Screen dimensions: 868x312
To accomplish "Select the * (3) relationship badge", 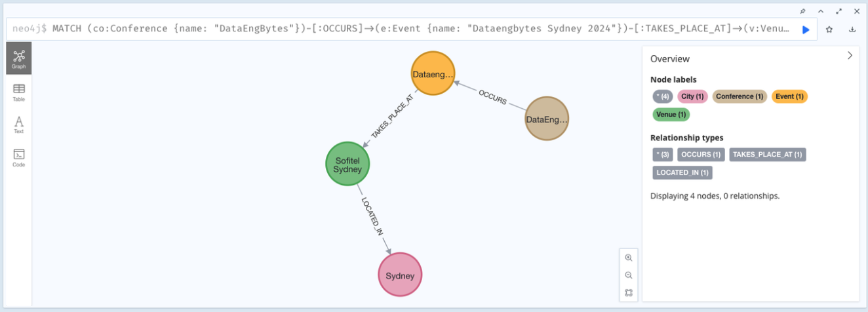I will tap(663, 155).
